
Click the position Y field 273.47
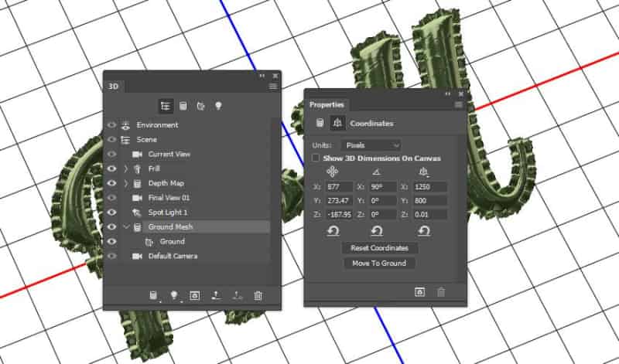click(339, 200)
